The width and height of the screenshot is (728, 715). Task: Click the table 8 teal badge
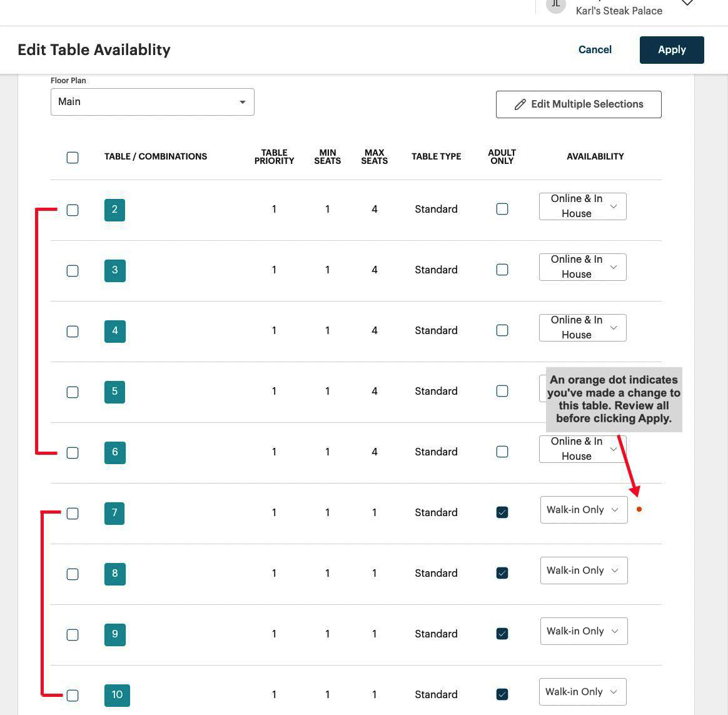coord(114,574)
